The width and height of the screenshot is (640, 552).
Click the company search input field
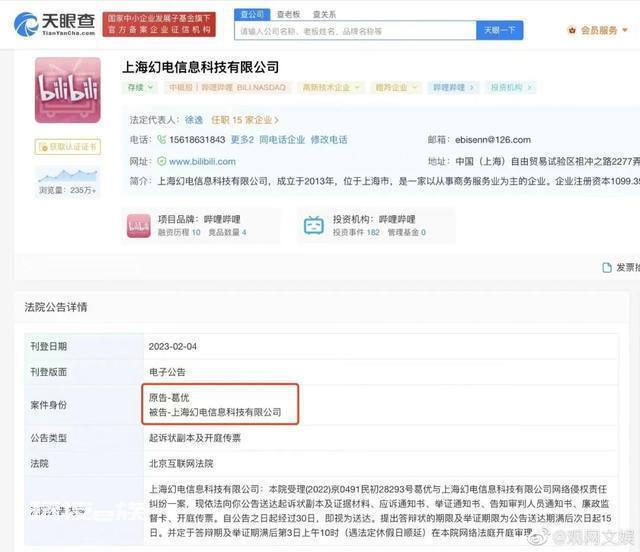(x=356, y=31)
